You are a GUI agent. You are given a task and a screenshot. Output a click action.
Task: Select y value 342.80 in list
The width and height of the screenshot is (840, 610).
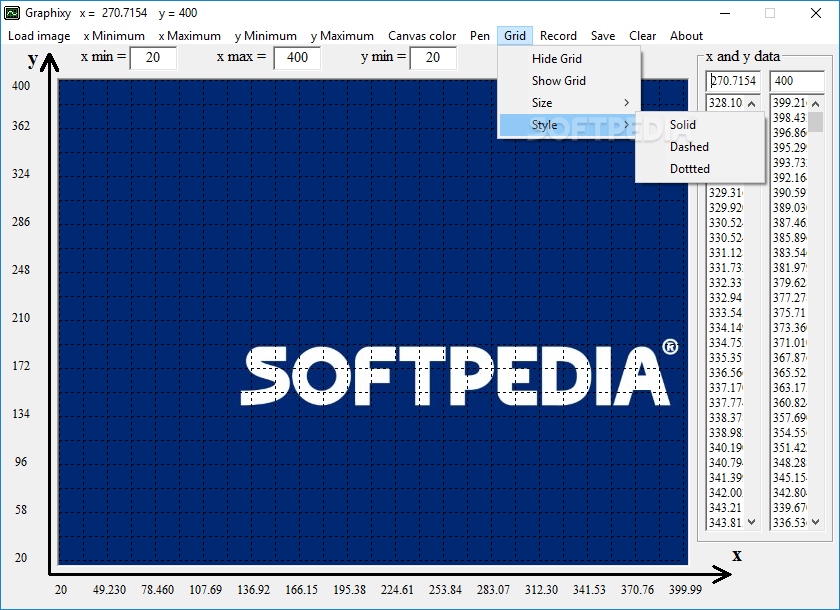click(790, 493)
